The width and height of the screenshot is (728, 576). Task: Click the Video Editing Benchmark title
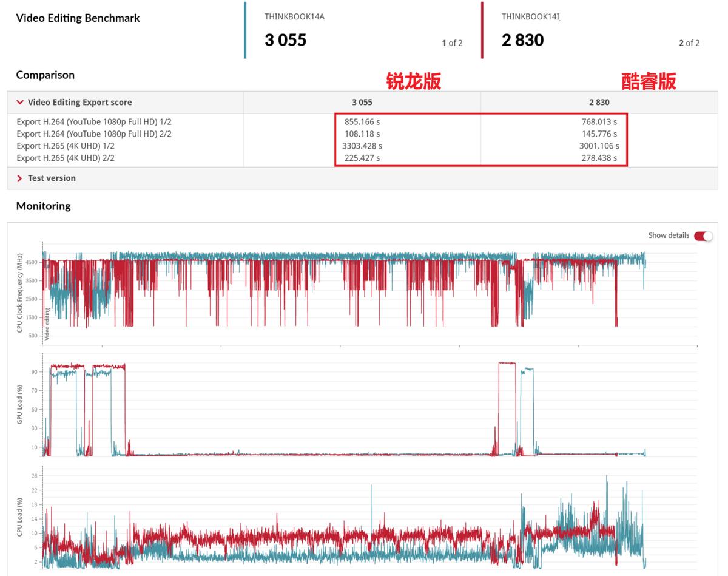(78, 18)
